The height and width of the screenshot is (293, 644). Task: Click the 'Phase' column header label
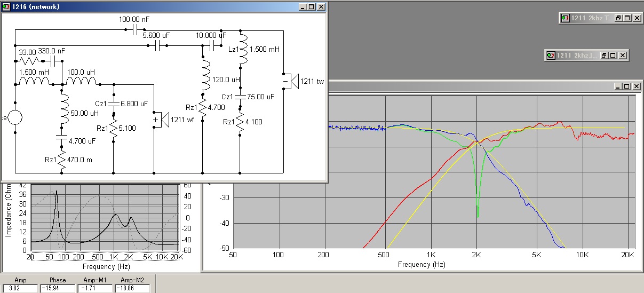58,280
